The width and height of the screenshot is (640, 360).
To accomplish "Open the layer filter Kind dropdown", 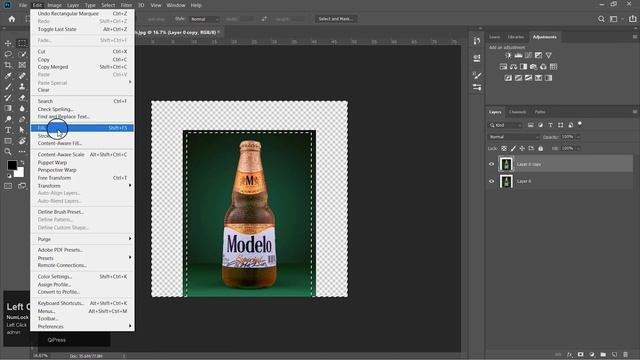I will (x=505, y=125).
